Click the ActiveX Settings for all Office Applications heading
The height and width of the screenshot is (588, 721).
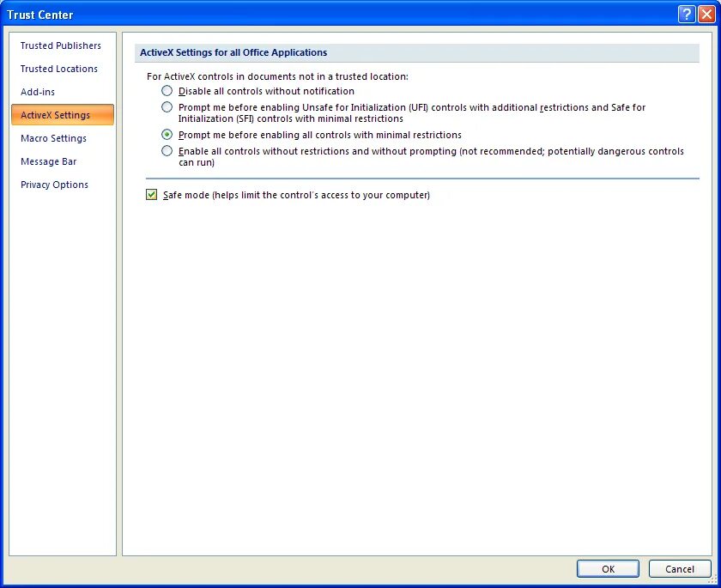(233, 52)
